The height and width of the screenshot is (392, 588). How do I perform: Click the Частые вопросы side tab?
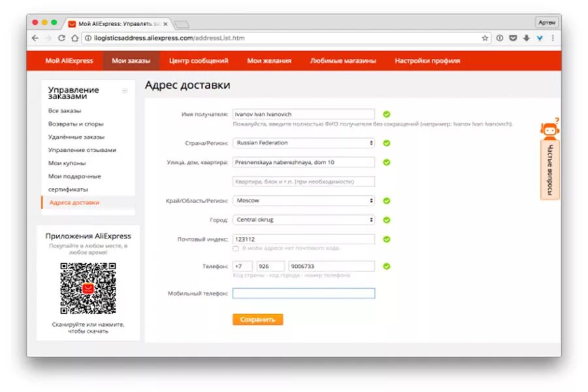click(x=549, y=170)
